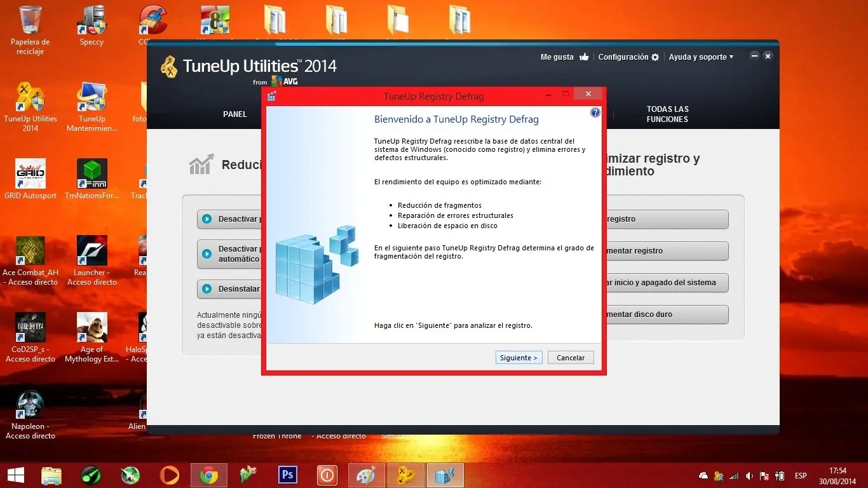
Task: Click the Desinstalar button in TuneUp Utilities
Action: [x=229, y=289]
